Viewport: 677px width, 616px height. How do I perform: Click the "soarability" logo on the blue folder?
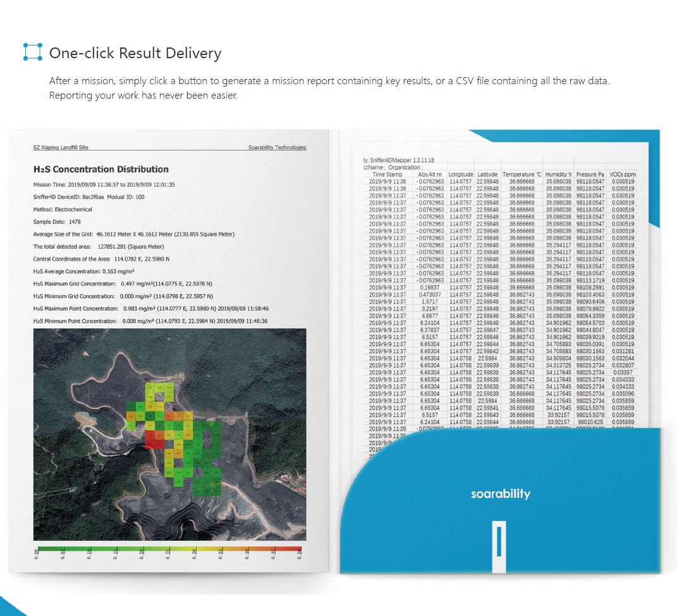[501, 494]
